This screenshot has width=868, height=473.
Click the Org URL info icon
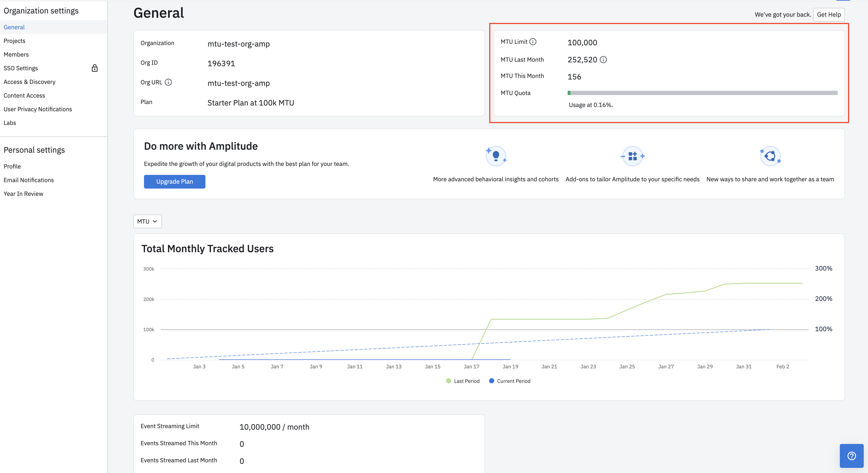point(168,82)
